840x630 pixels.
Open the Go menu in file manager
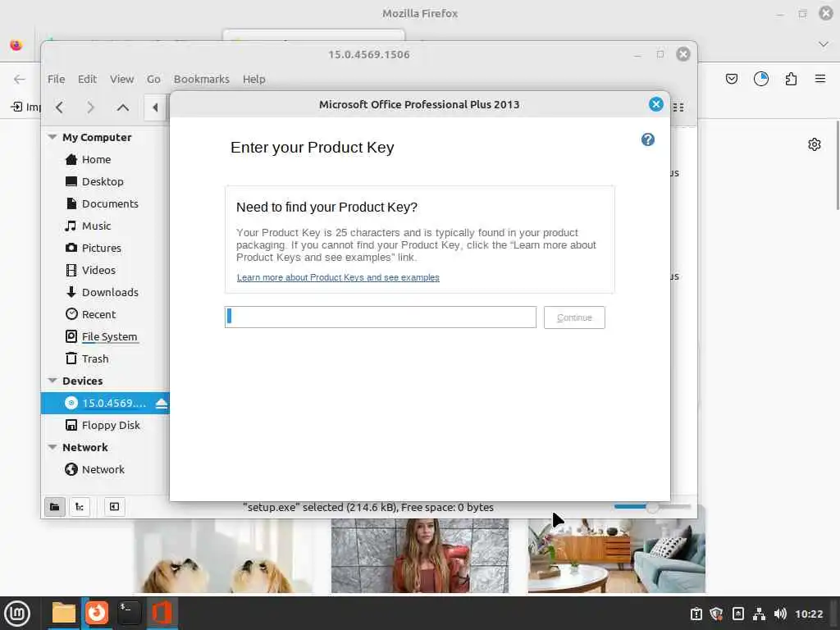[x=153, y=80]
